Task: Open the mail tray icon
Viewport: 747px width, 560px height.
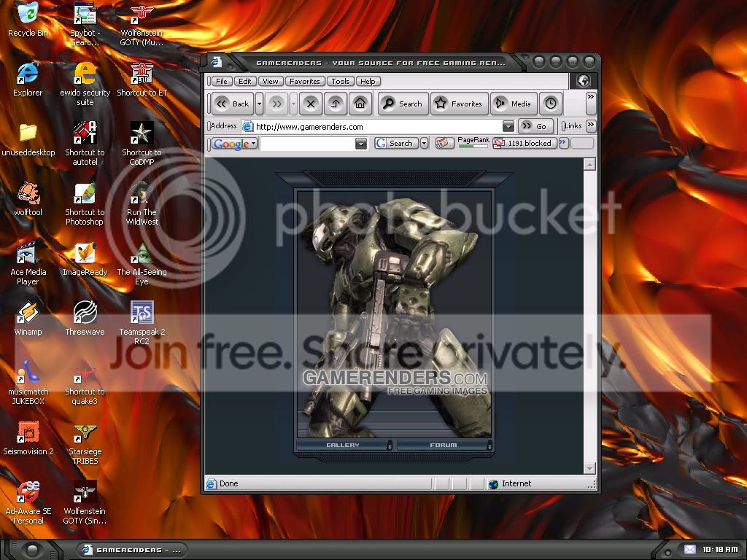Action: pos(690,549)
